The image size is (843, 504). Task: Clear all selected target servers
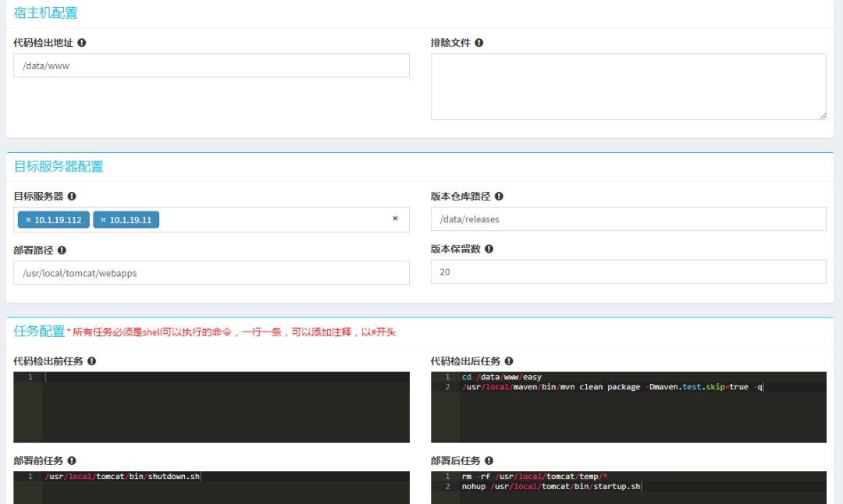point(395,218)
